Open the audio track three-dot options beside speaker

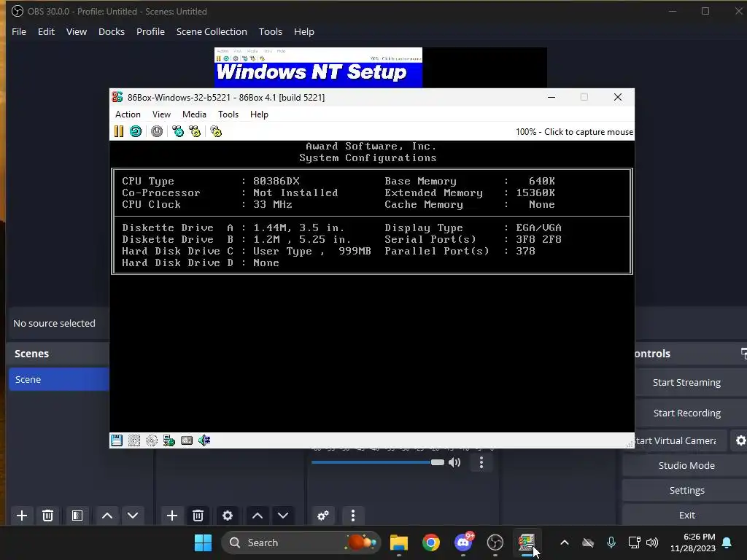pyautogui.click(x=481, y=462)
